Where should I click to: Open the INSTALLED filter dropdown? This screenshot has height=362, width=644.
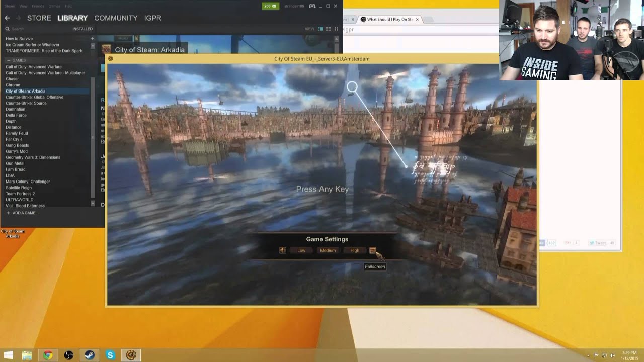[x=83, y=29]
